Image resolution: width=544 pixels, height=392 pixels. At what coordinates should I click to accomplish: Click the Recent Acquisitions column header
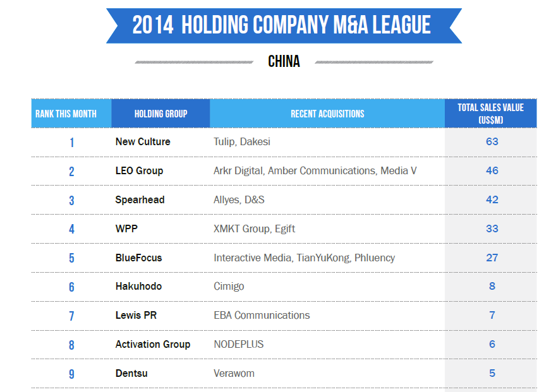(x=327, y=114)
